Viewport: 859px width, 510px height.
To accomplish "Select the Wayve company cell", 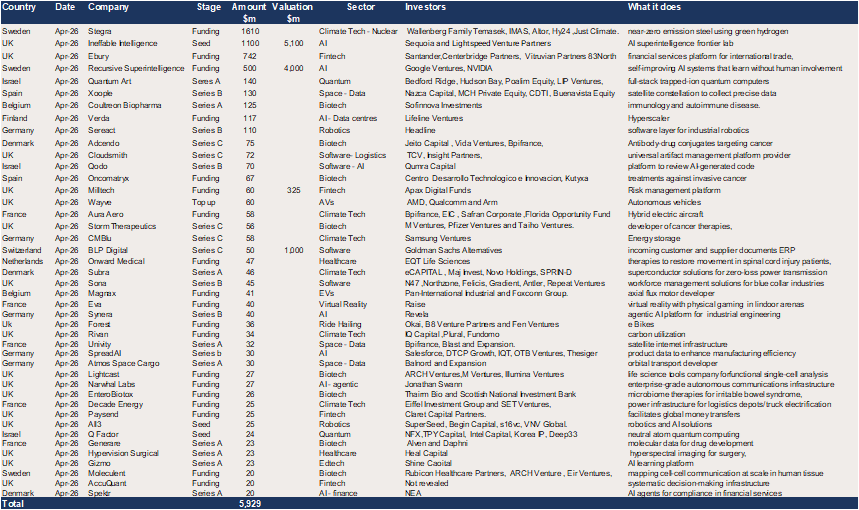I will pos(100,202).
